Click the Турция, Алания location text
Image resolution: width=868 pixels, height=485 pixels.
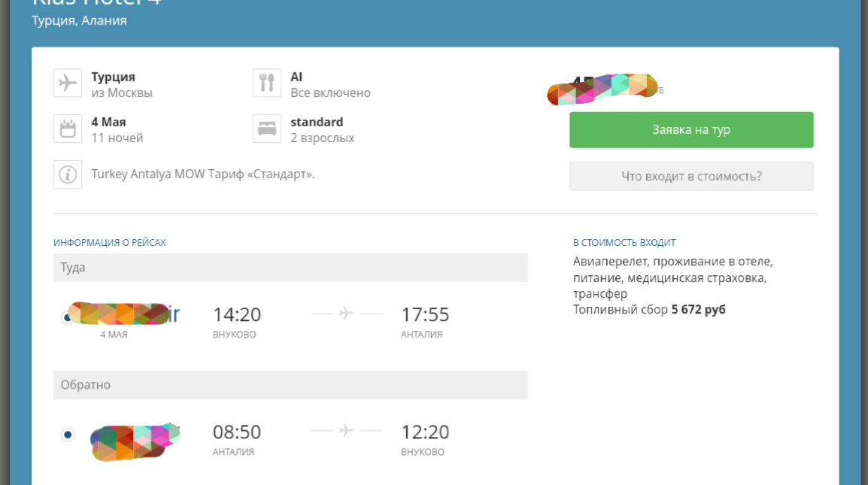pyautogui.click(x=79, y=20)
